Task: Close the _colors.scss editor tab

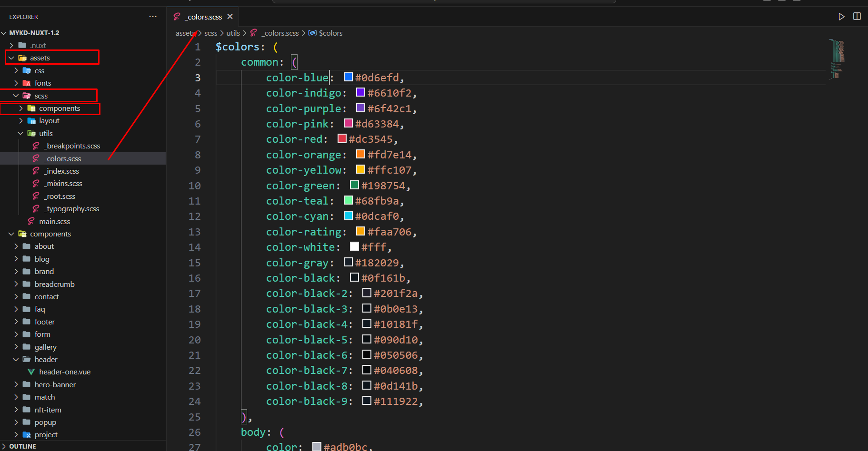Action: [x=230, y=17]
